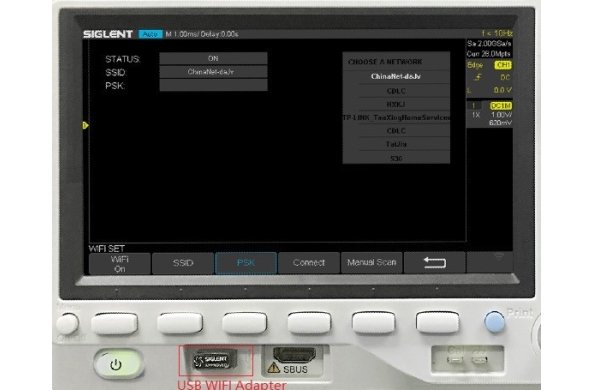
Task: Push the round Menu On/Off hardware button
Action: pos(67,324)
